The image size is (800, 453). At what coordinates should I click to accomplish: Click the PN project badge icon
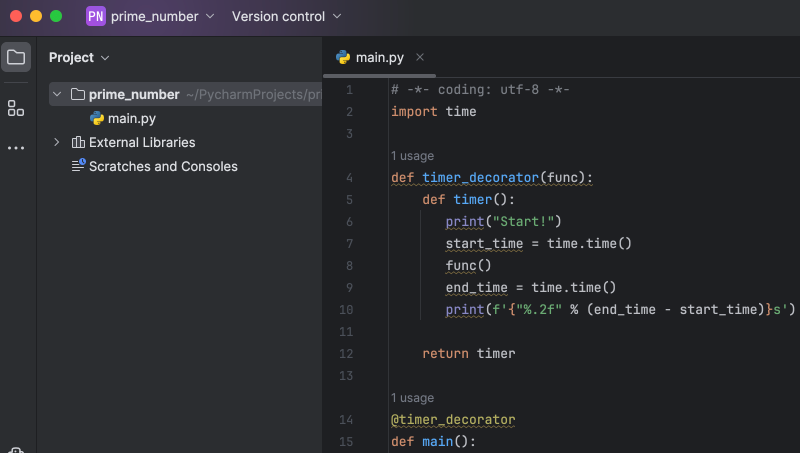(95, 16)
